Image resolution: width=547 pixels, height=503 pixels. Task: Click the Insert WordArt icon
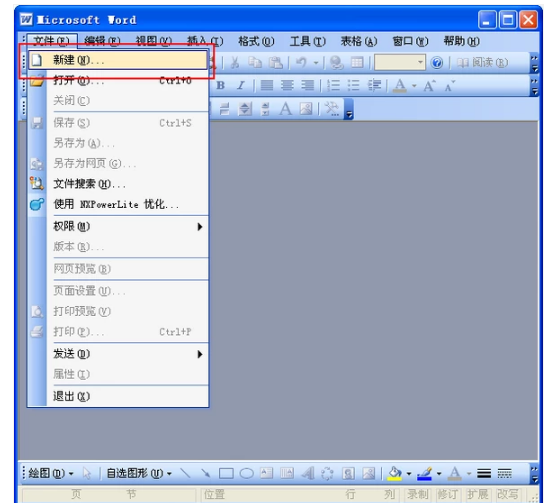pyautogui.click(x=308, y=473)
